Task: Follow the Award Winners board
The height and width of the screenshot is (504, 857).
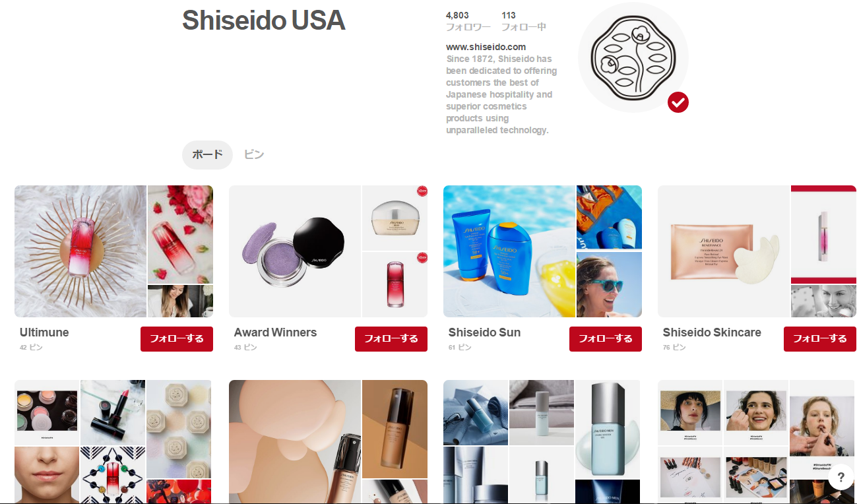Action: [x=391, y=339]
